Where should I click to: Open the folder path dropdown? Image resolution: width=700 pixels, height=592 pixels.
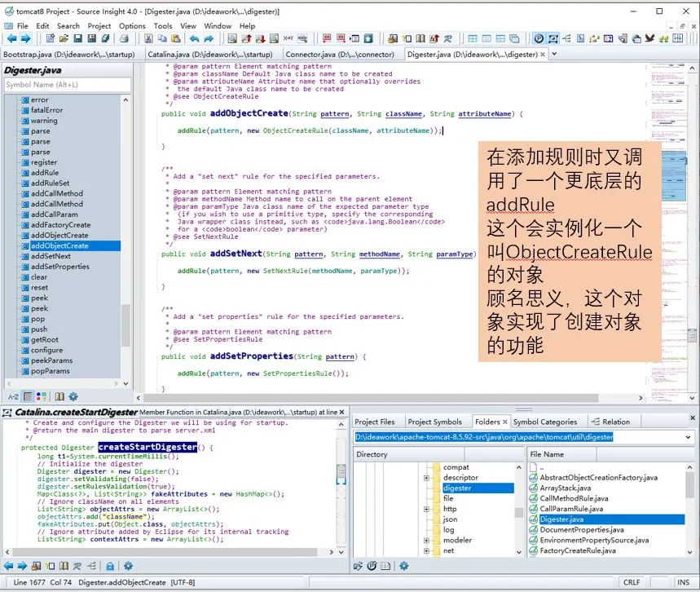(688, 437)
